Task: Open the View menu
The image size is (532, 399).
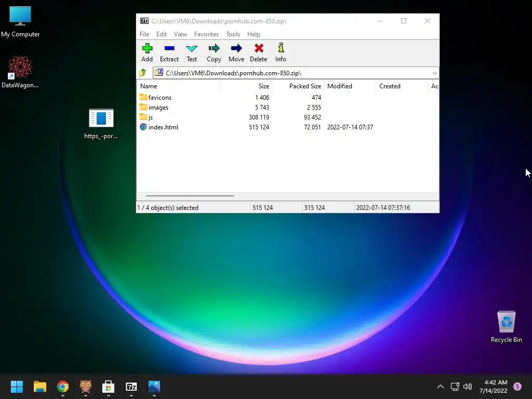Action: pyautogui.click(x=180, y=34)
